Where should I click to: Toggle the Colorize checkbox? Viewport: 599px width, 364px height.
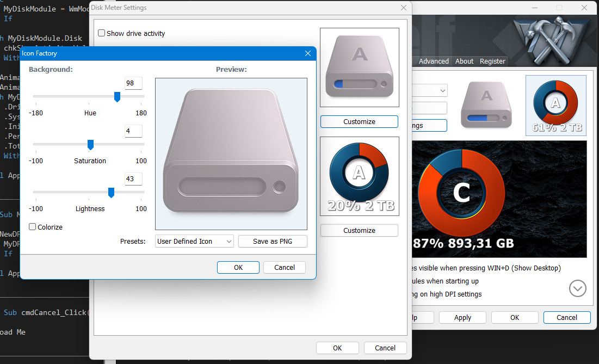tap(33, 227)
